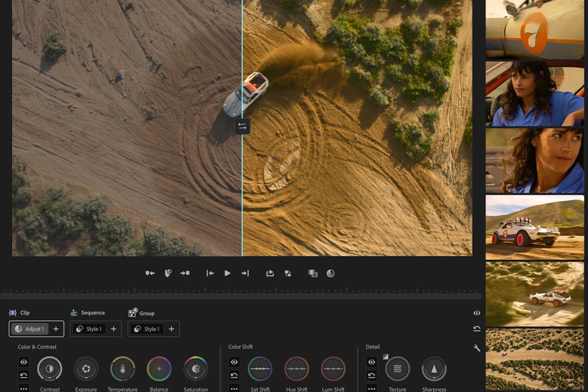Image resolution: width=588 pixels, height=392 pixels.
Task: Open the filmstrip thumbnails view icon
Action: 313,273
